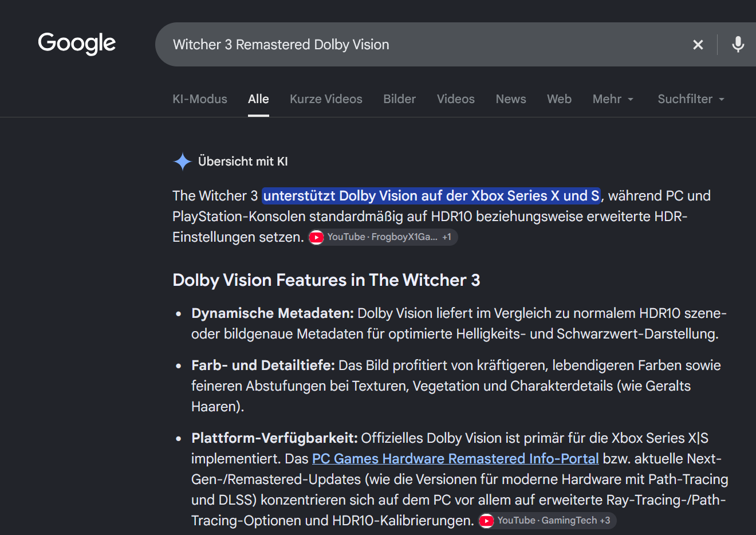
Task: Click the 'Farb- und Detailtiefe:' bullet label
Action: (263, 365)
